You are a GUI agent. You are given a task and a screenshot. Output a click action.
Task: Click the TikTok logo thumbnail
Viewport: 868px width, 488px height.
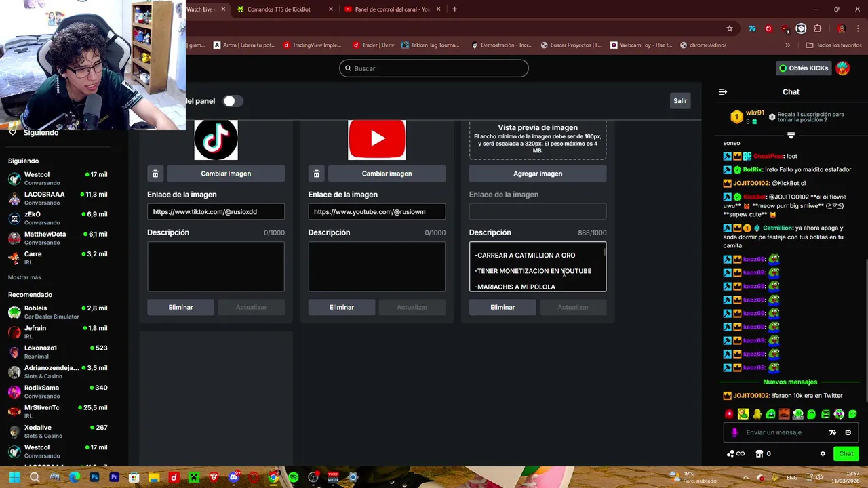[x=216, y=140]
